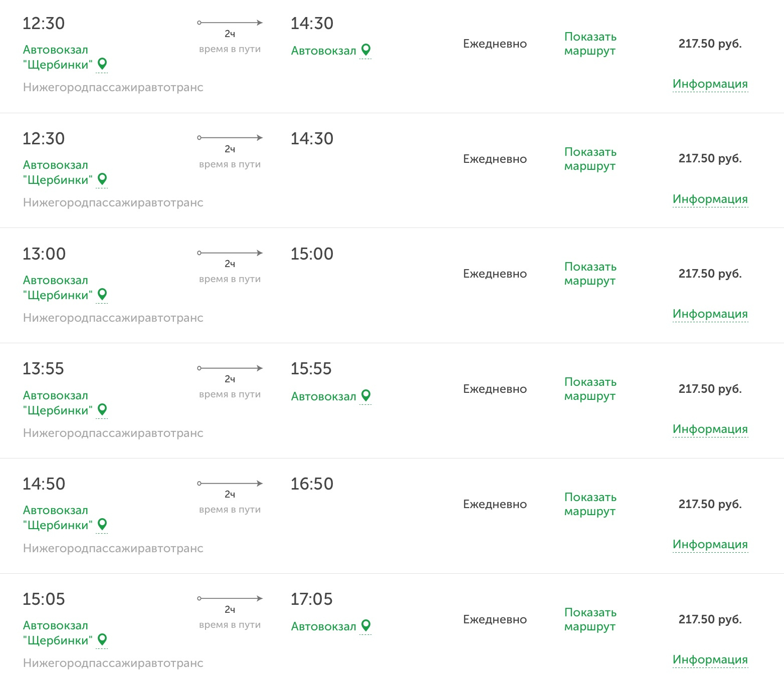The height and width of the screenshot is (687, 784).
Task: Open arrival Автовокзал link for 17:05
Action: pyautogui.click(x=323, y=626)
